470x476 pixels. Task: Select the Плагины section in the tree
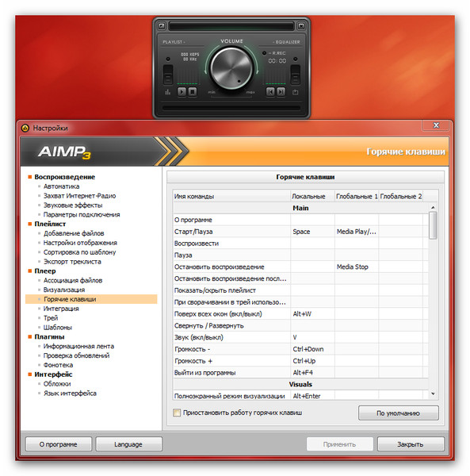pyautogui.click(x=49, y=337)
